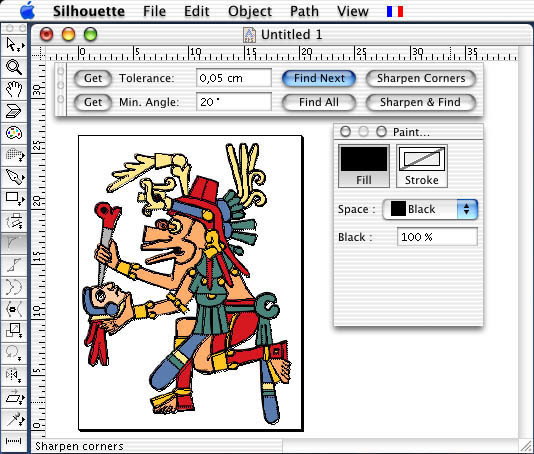This screenshot has height=454, width=534.
Task: Click the Sharpen & Find button
Action: coord(421,102)
